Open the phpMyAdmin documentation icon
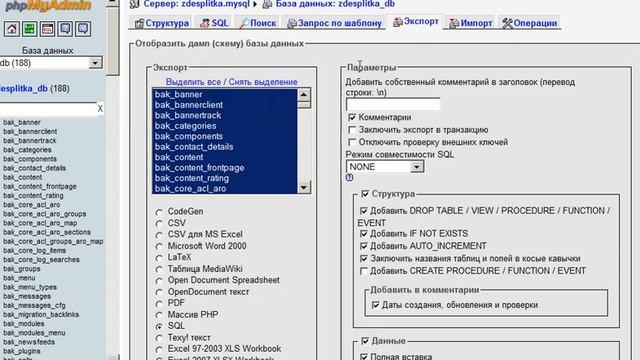The width and height of the screenshot is (640, 360). (x=65, y=29)
